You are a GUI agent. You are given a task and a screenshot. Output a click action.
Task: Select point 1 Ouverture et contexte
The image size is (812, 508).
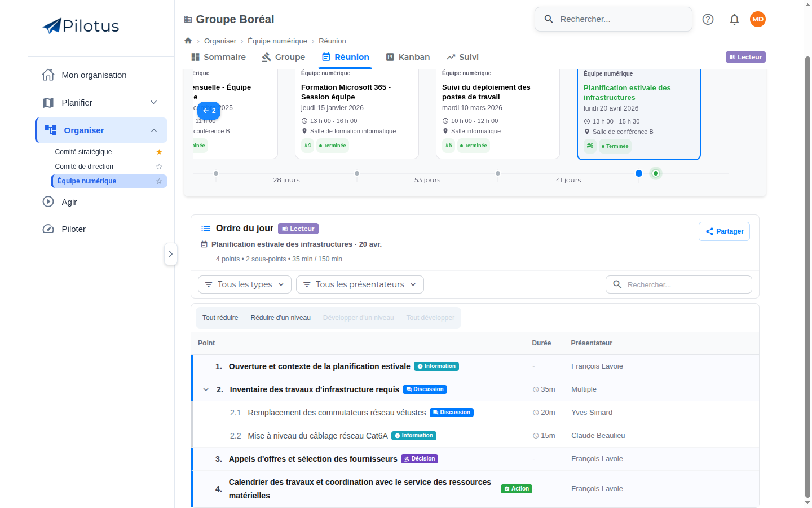tap(475, 366)
